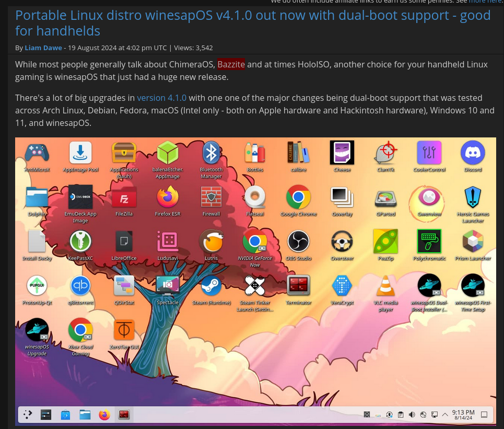The height and width of the screenshot is (429, 504).
Task: Launch the Goverlay icon
Action: click(x=342, y=197)
